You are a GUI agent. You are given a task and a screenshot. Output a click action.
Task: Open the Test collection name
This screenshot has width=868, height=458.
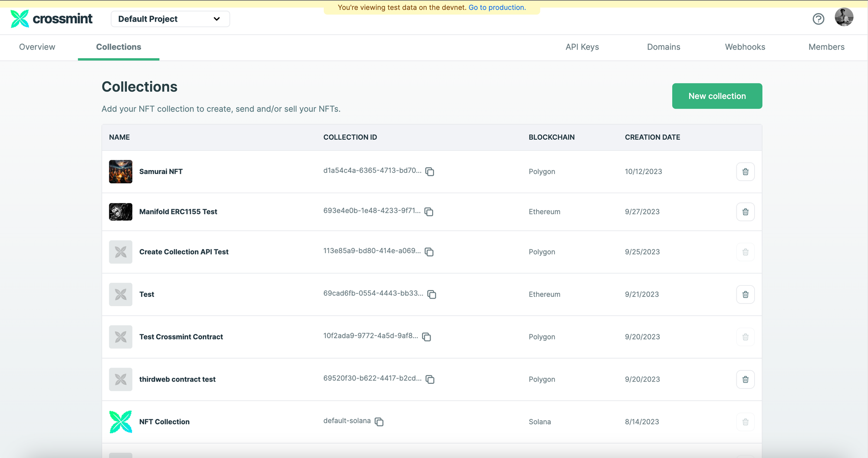click(147, 294)
